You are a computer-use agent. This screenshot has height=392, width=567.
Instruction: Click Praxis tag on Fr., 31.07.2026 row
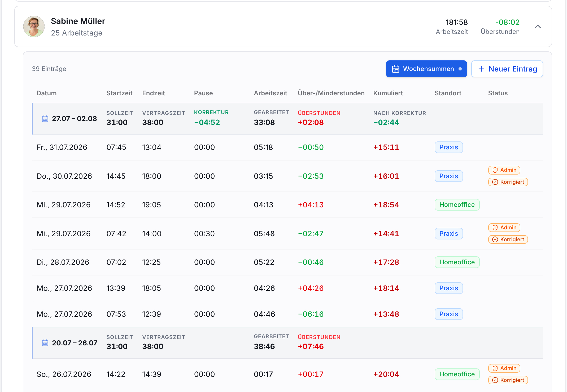pyautogui.click(x=448, y=147)
